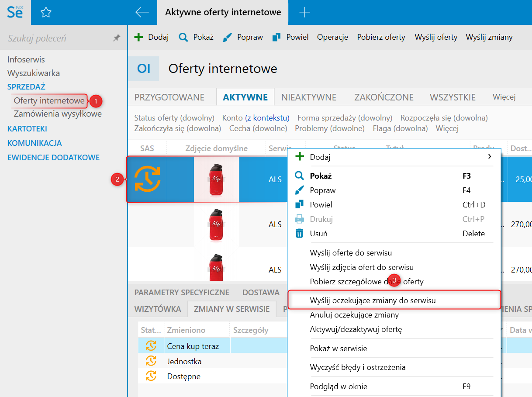532x397 pixels.
Task: Click the green plus icon in context menu
Action: (299, 156)
